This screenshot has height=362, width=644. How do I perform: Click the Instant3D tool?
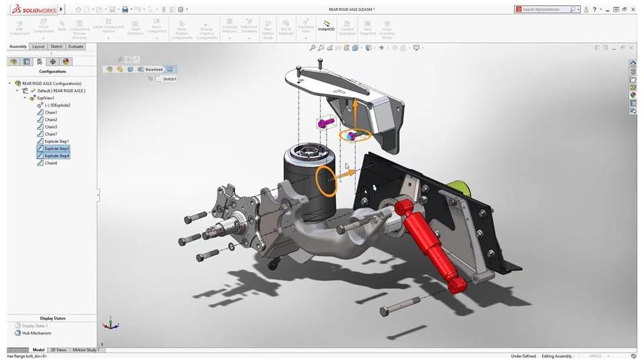(326, 27)
